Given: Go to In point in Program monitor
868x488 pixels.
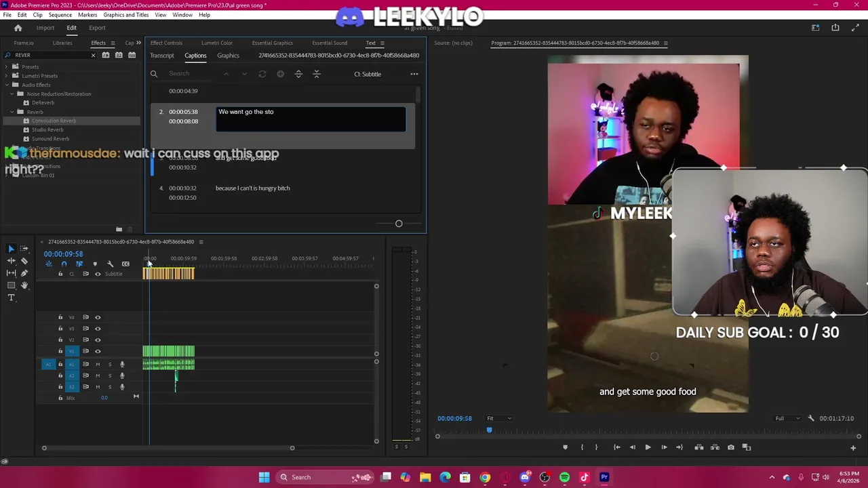Looking at the screenshot, I should click(616, 447).
